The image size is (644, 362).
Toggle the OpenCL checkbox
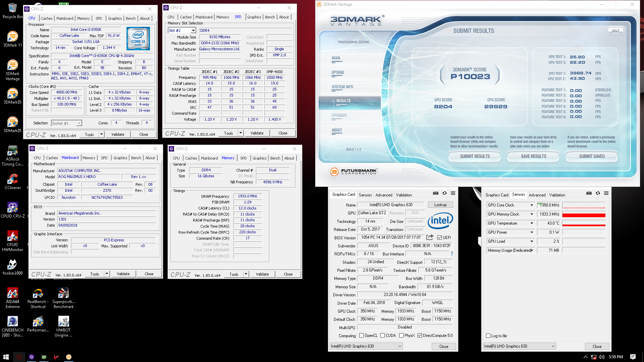[361, 335]
